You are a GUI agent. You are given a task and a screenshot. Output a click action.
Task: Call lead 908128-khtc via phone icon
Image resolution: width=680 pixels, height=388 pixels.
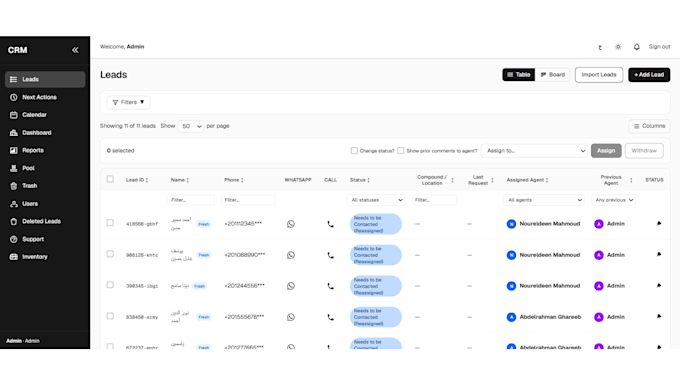click(330, 255)
